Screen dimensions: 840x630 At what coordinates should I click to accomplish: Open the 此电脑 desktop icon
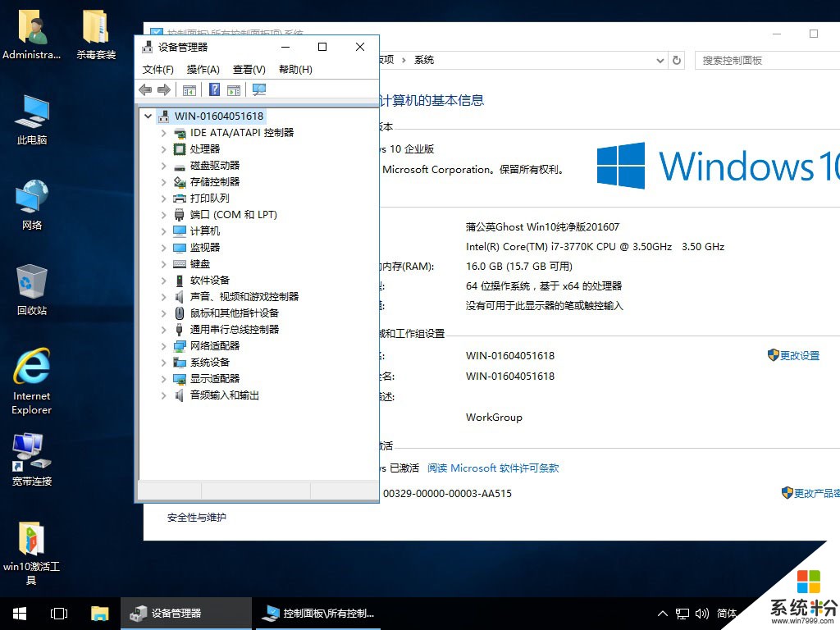tap(32, 120)
